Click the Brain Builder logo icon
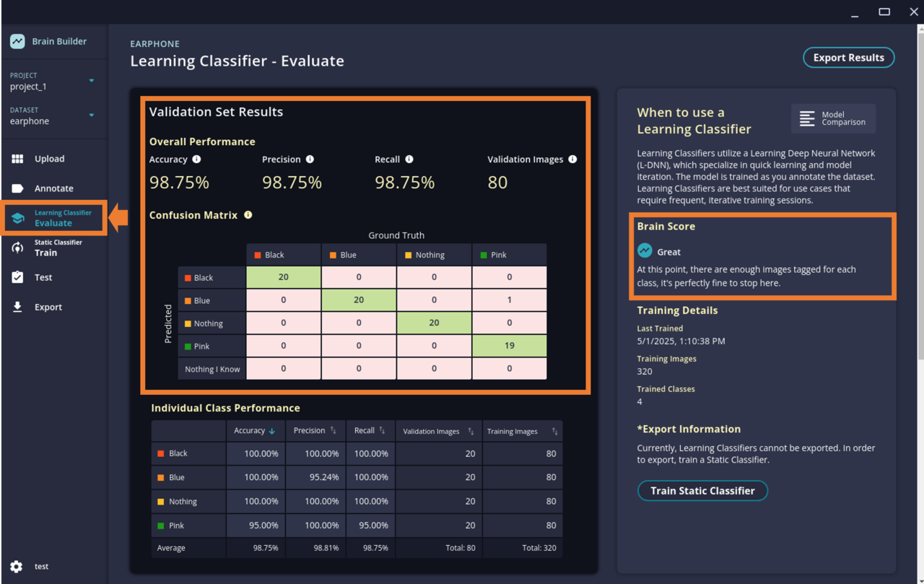 coord(17,42)
